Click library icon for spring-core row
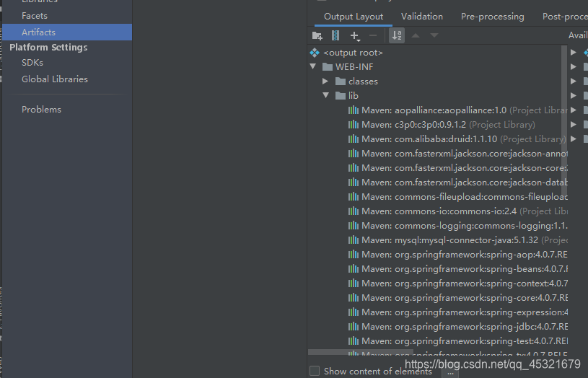 (354, 298)
